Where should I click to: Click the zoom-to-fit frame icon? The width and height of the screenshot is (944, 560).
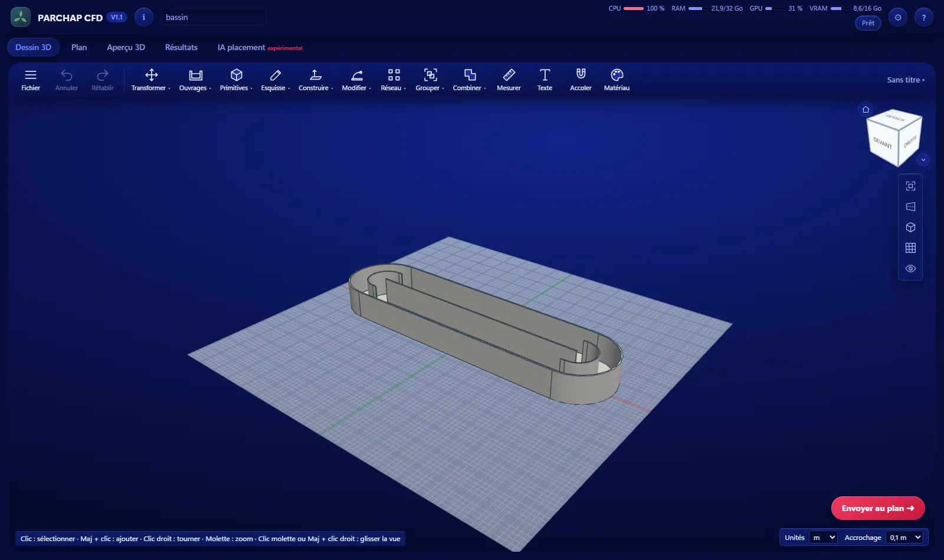[910, 186]
